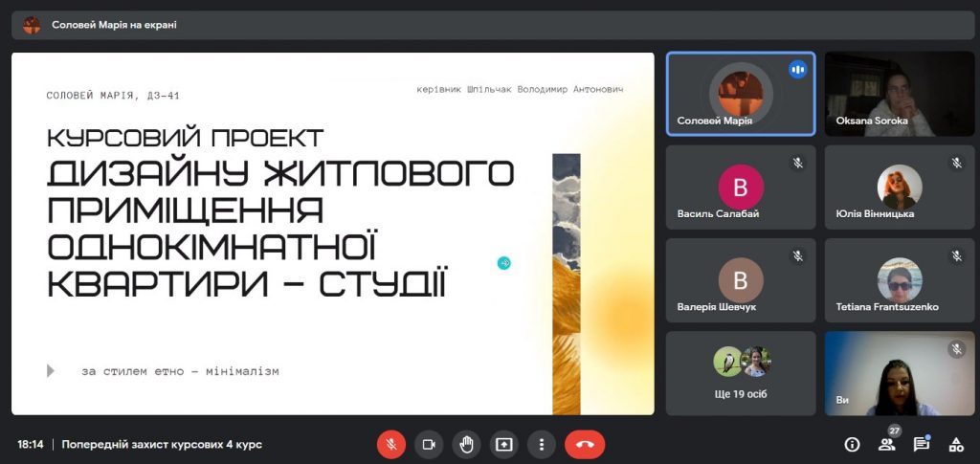The image size is (980, 464).
Task: Select Соловей Марія's video tile
Action: pyautogui.click(x=741, y=93)
